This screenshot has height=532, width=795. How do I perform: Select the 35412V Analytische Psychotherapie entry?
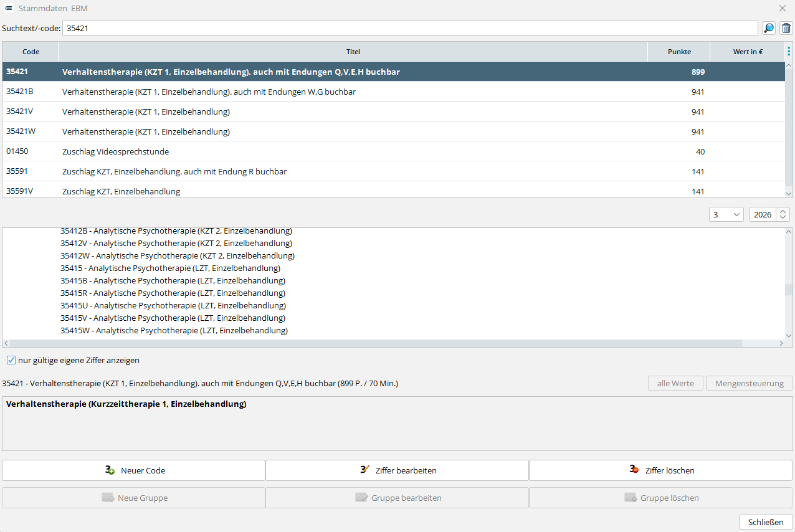176,243
